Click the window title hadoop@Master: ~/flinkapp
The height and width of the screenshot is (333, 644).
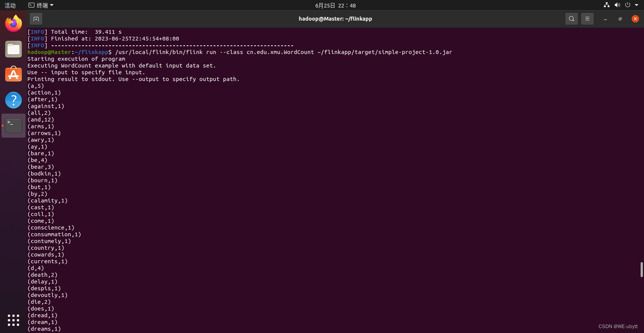(335, 19)
